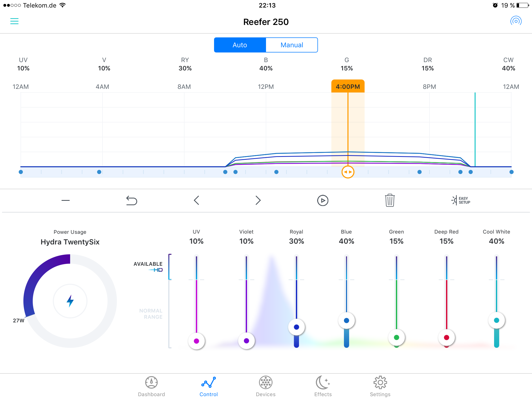
Task: Select the 4:00PM orange timeline handle
Action: (x=348, y=172)
